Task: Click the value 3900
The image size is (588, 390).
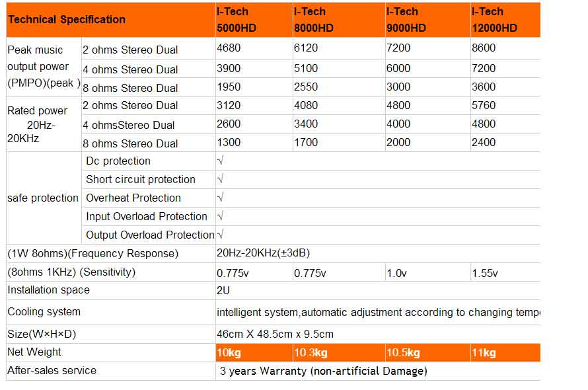Action: click(x=229, y=68)
